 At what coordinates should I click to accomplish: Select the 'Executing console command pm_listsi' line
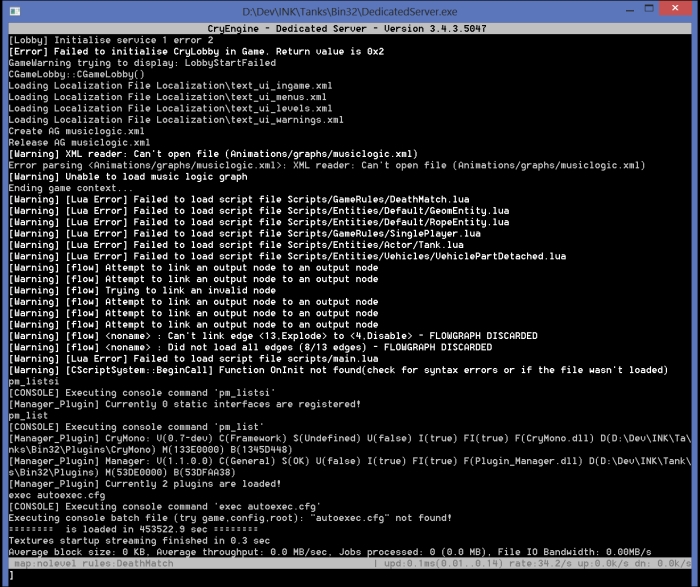[142, 393]
